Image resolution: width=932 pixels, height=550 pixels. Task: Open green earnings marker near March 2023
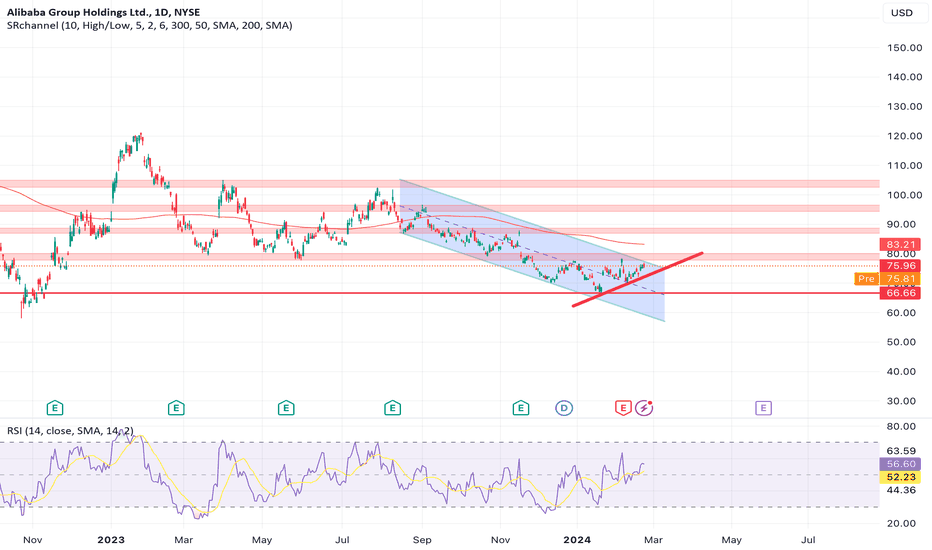click(x=176, y=408)
